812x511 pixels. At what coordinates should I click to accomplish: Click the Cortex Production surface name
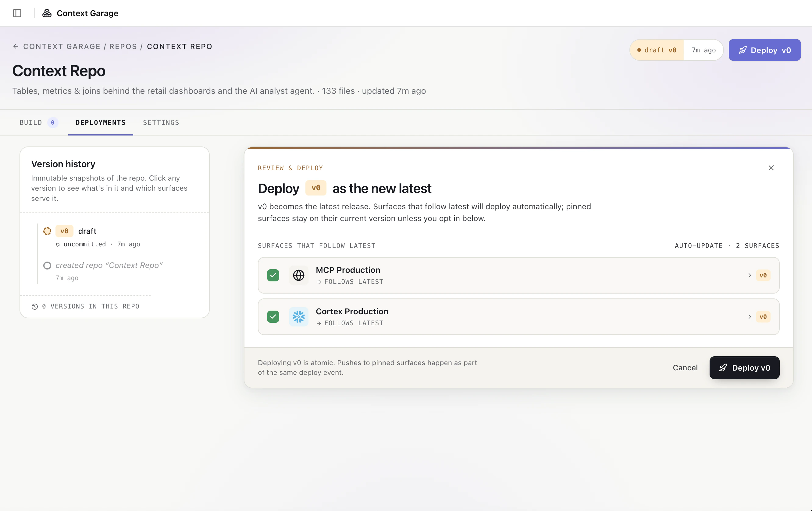point(352,312)
